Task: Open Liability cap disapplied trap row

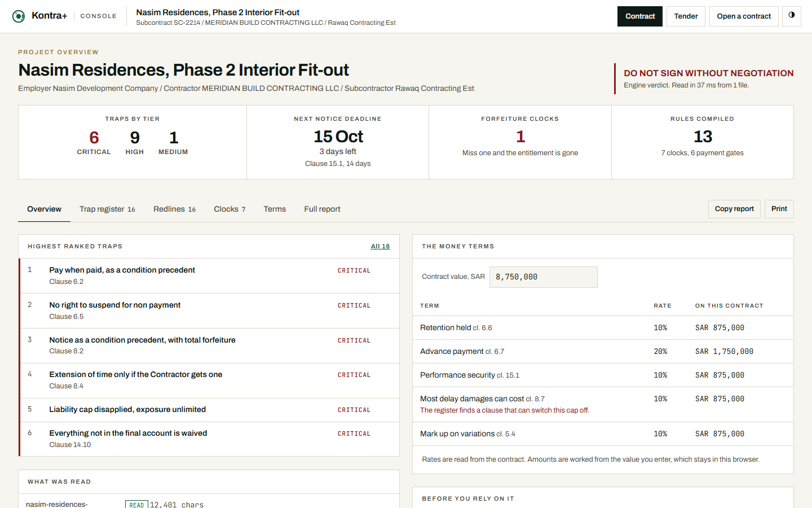Action: (x=209, y=410)
